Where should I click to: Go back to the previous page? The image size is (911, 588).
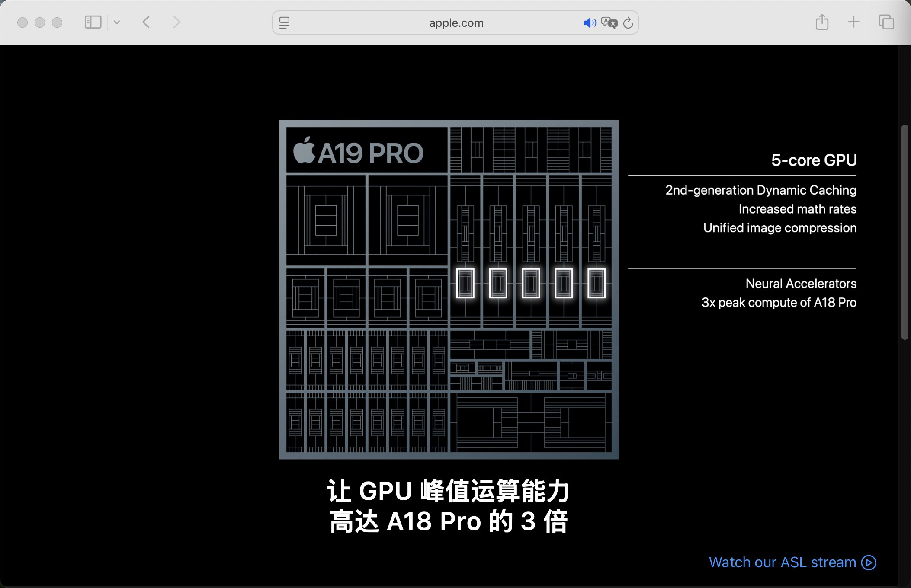146,22
